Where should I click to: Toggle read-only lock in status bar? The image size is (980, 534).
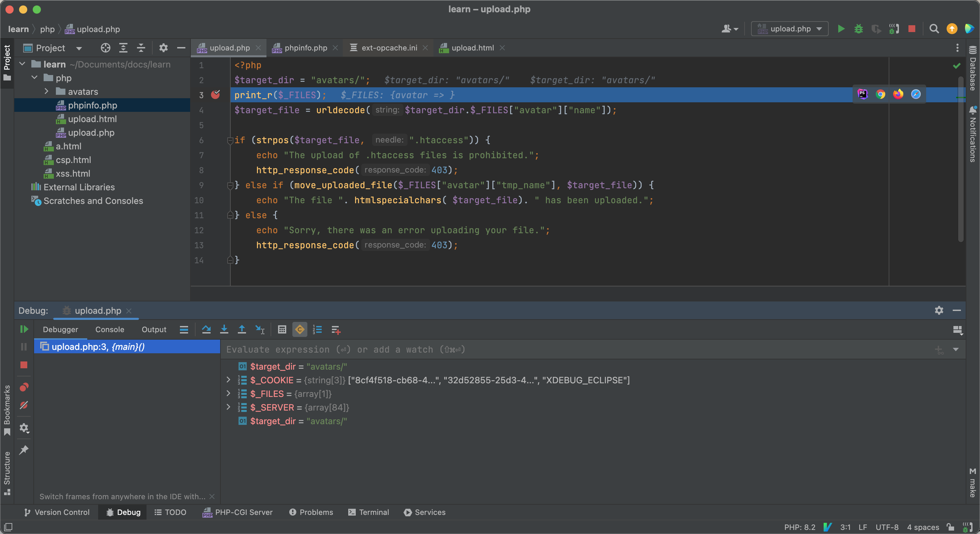(950, 527)
